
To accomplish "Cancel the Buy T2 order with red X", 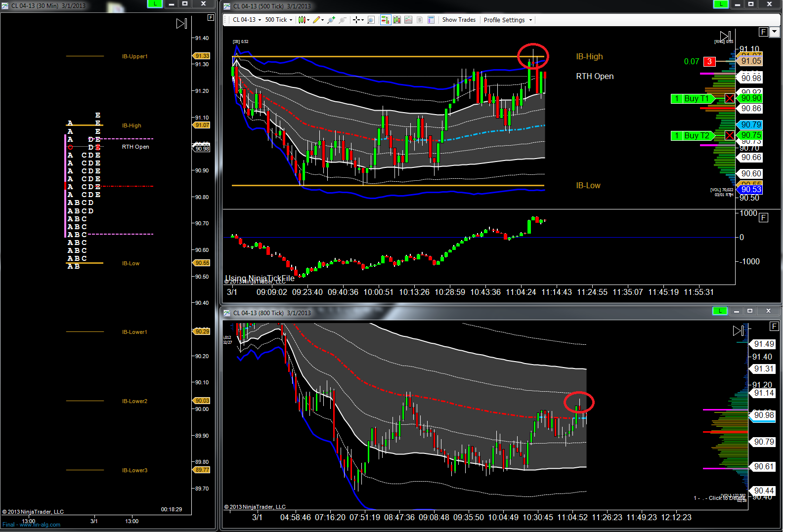I will (x=730, y=135).
